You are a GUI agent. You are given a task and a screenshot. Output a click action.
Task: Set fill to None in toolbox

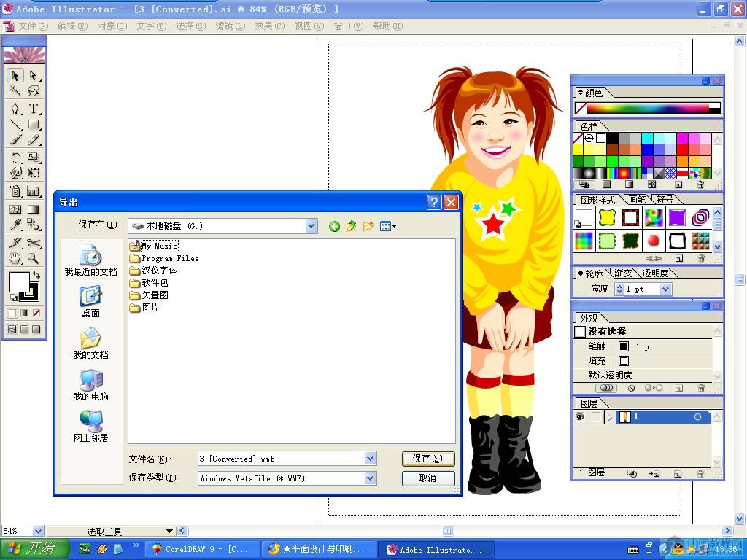pyautogui.click(x=36, y=313)
